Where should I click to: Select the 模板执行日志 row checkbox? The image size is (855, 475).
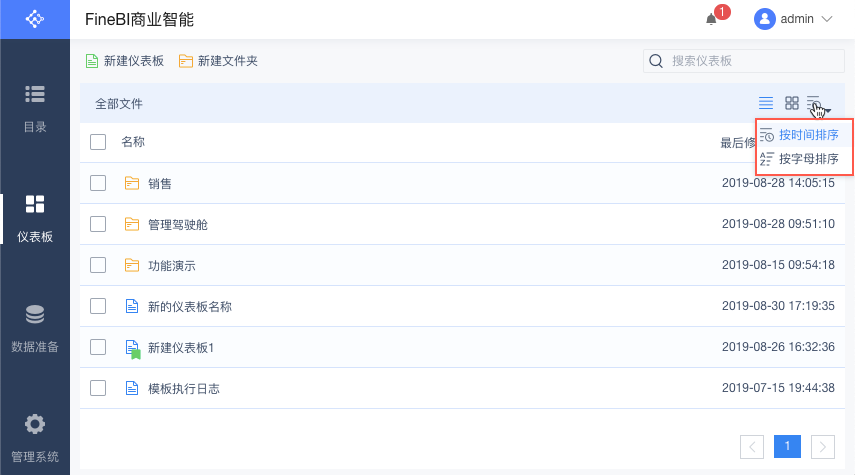(x=98, y=388)
